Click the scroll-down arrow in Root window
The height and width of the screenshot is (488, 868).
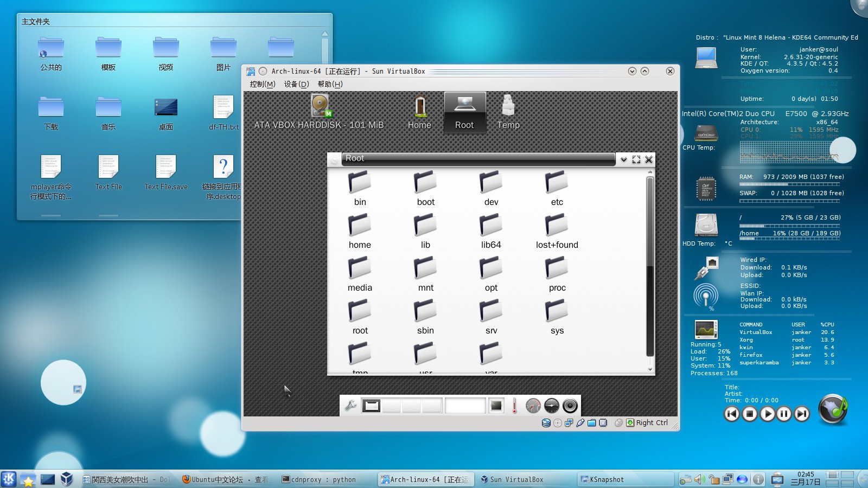point(650,369)
